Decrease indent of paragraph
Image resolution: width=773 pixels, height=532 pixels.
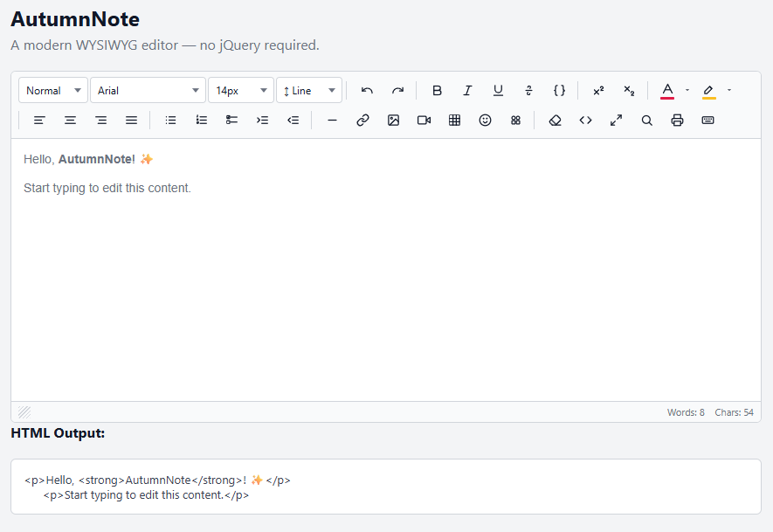(293, 121)
